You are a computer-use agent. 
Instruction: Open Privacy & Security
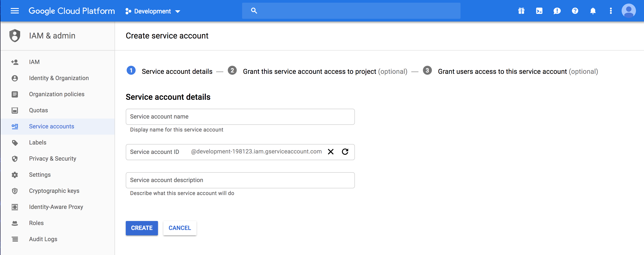tap(53, 159)
